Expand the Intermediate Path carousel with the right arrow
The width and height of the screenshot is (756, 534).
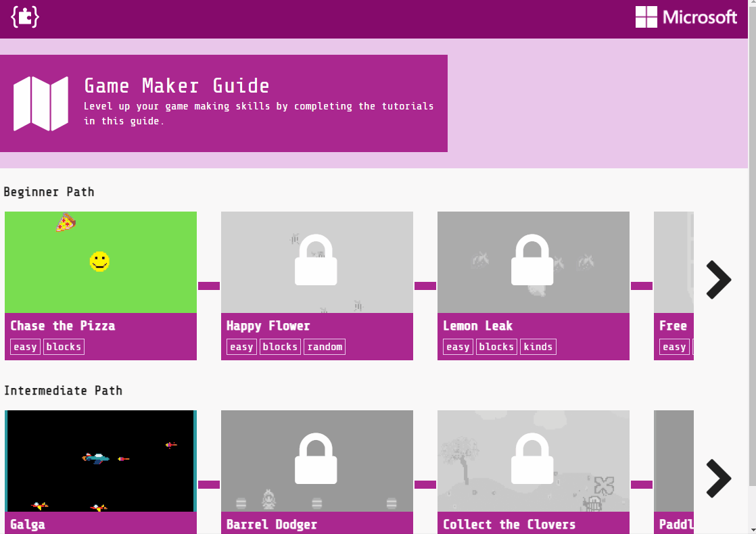click(x=719, y=479)
